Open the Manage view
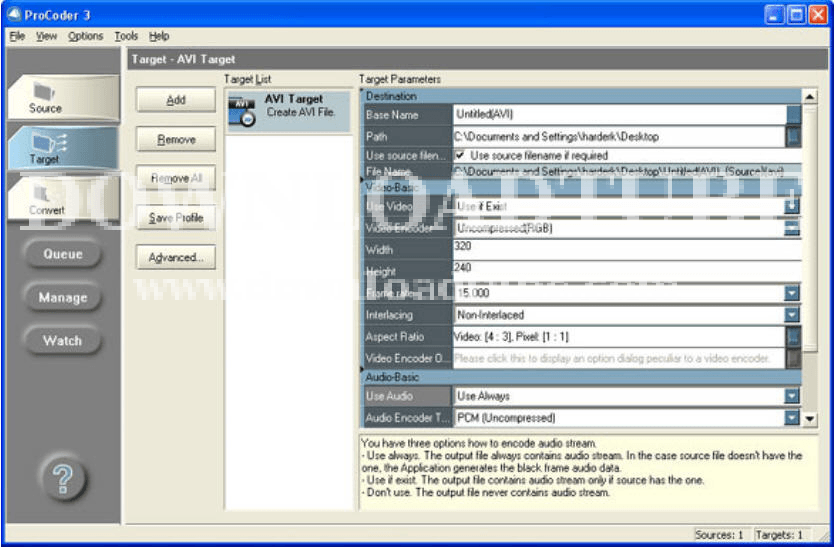The height and width of the screenshot is (547, 836). tap(63, 297)
